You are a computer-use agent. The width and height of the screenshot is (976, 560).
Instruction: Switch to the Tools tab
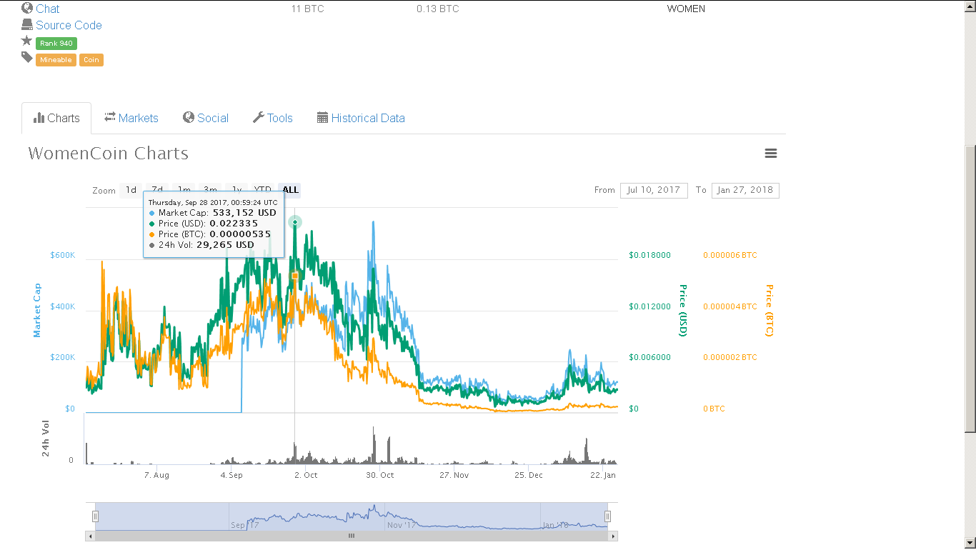pos(273,118)
